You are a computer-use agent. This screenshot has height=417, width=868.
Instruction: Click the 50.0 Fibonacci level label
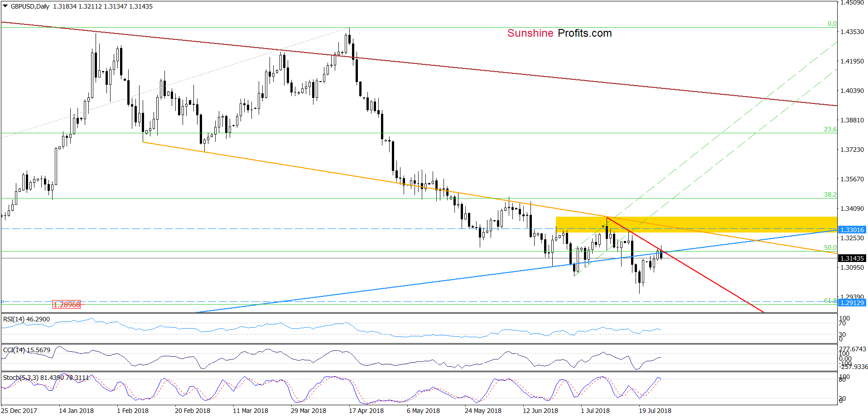[x=830, y=248]
